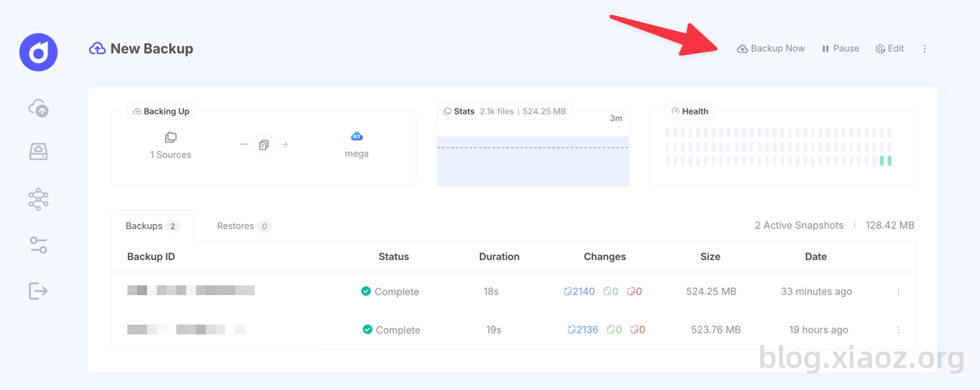Click the 128.42 MB total size

(x=890, y=226)
